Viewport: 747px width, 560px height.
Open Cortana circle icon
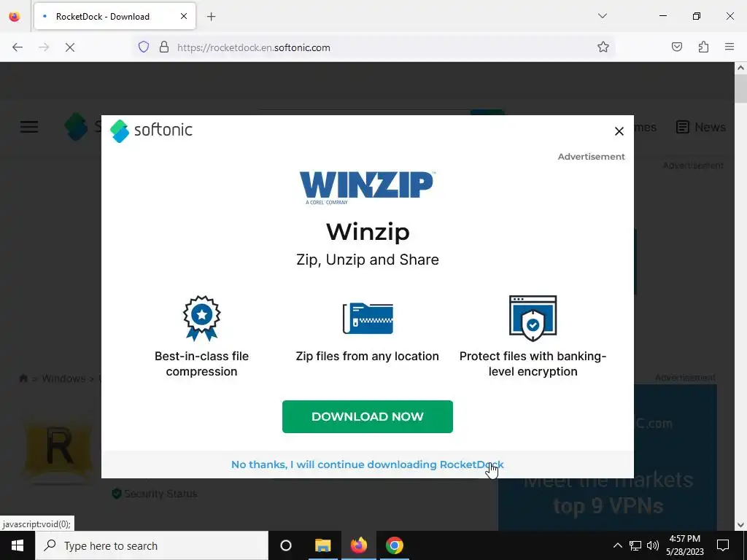(x=286, y=545)
